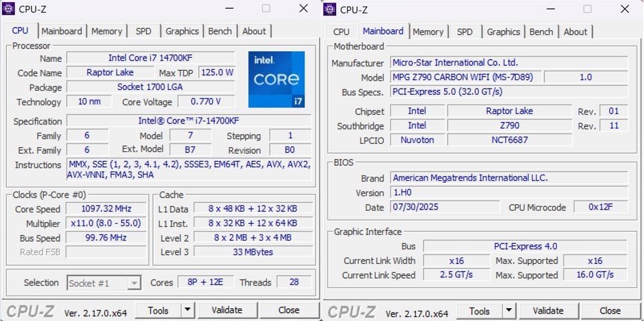Screen dimensions: 644x321
Task: Click the Instructions list starting with MMX, SSE
Action: click(189, 170)
